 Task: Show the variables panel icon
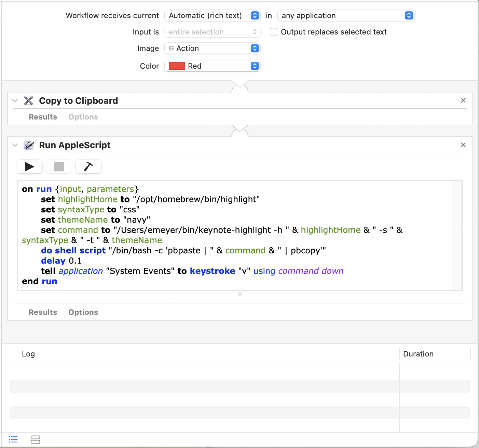[x=36, y=439]
